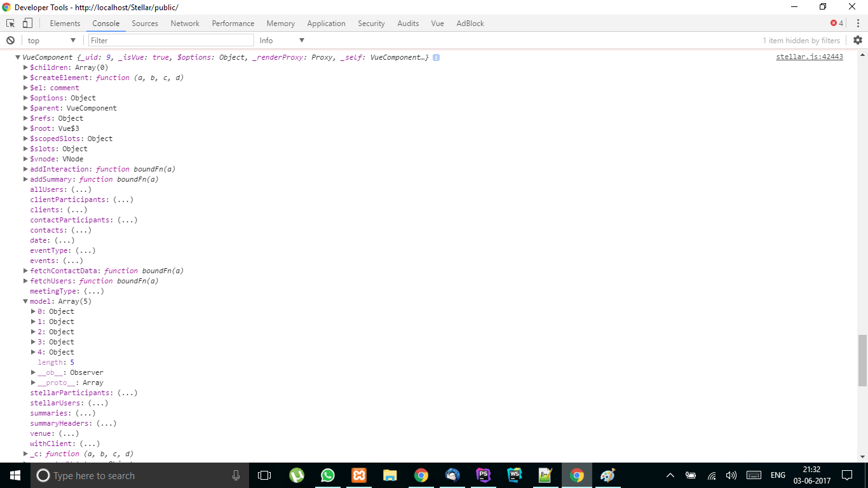Open XAMPP from the taskbar
This screenshot has width=868, height=488.
[359, 475]
